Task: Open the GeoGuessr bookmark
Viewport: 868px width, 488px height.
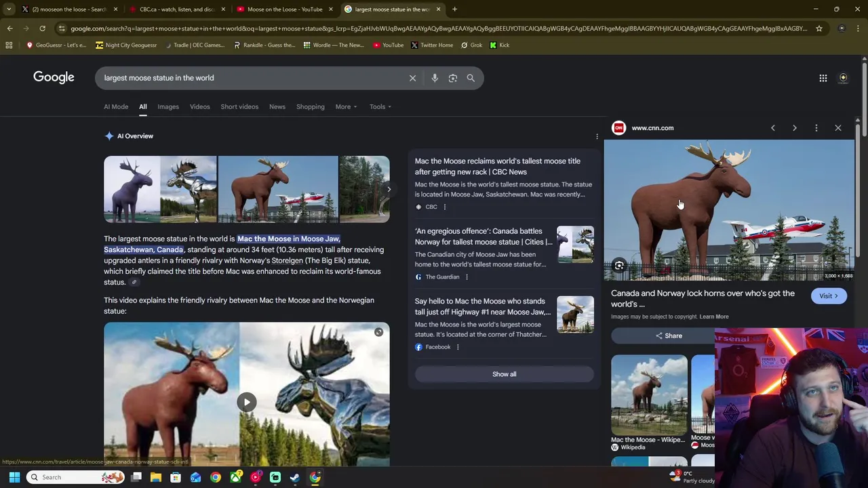Action: [x=56, y=45]
